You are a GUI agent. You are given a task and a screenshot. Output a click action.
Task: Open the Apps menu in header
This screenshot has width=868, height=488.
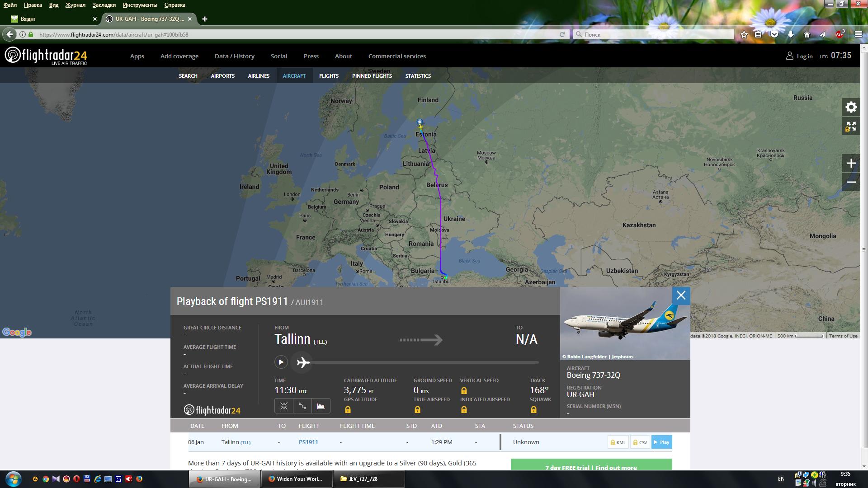pyautogui.click(x=137, y=56)
